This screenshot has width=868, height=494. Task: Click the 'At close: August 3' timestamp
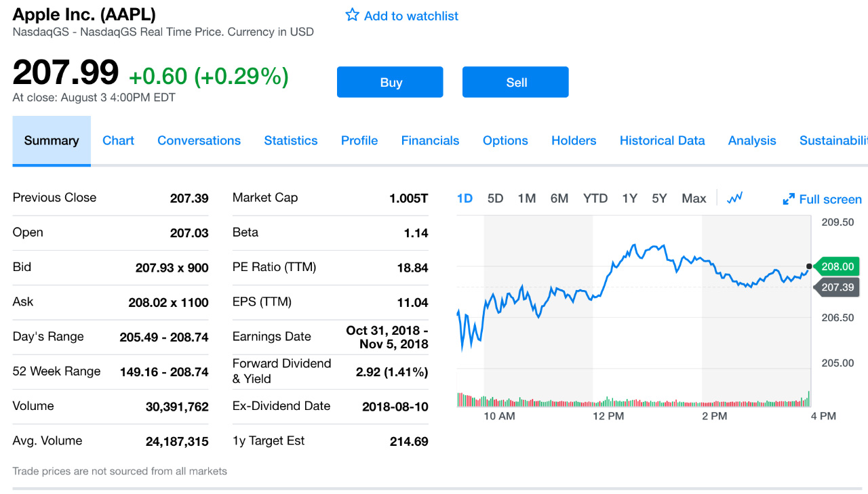pyautogui.click(x=94, y=98)
